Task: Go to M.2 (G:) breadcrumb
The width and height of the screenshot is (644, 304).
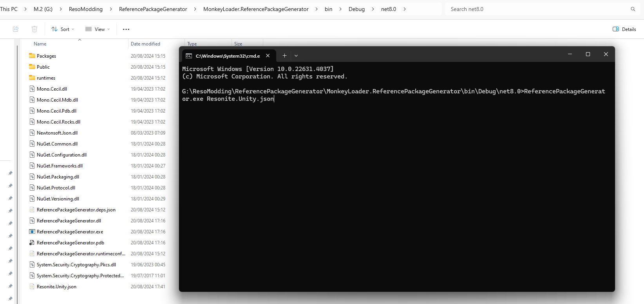Action: tap(43, 9)
